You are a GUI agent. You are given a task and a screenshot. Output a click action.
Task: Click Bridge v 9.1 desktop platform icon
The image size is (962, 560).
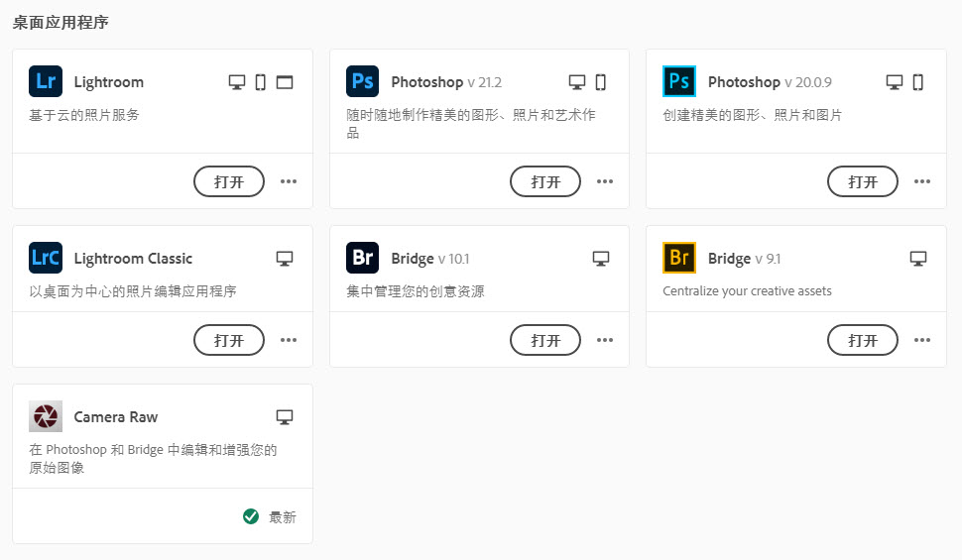918,259
